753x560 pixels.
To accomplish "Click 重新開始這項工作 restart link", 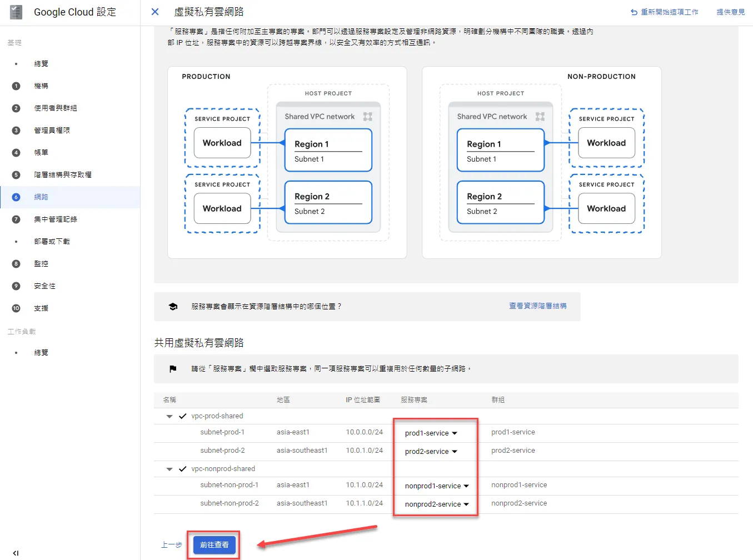I will (x=665, y=12).
